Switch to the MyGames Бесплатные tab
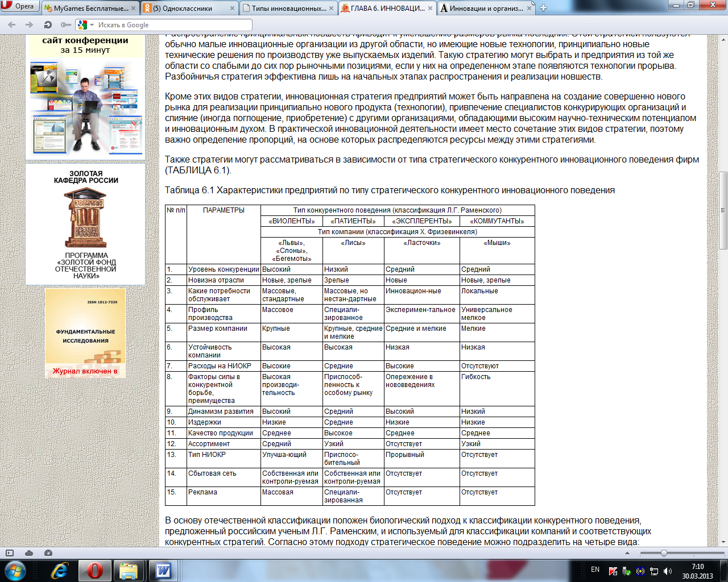This screenshot has width=728, height=582. (x=90, y=9)
